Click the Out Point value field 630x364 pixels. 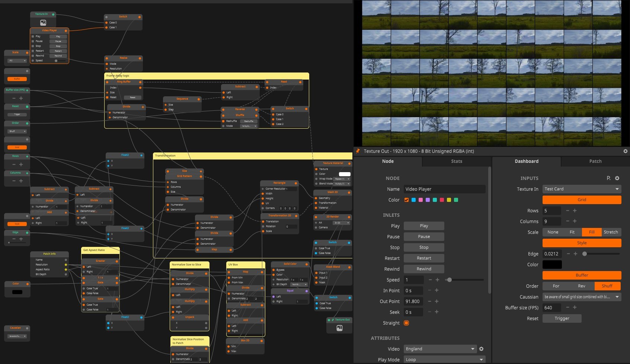[413, 302]
